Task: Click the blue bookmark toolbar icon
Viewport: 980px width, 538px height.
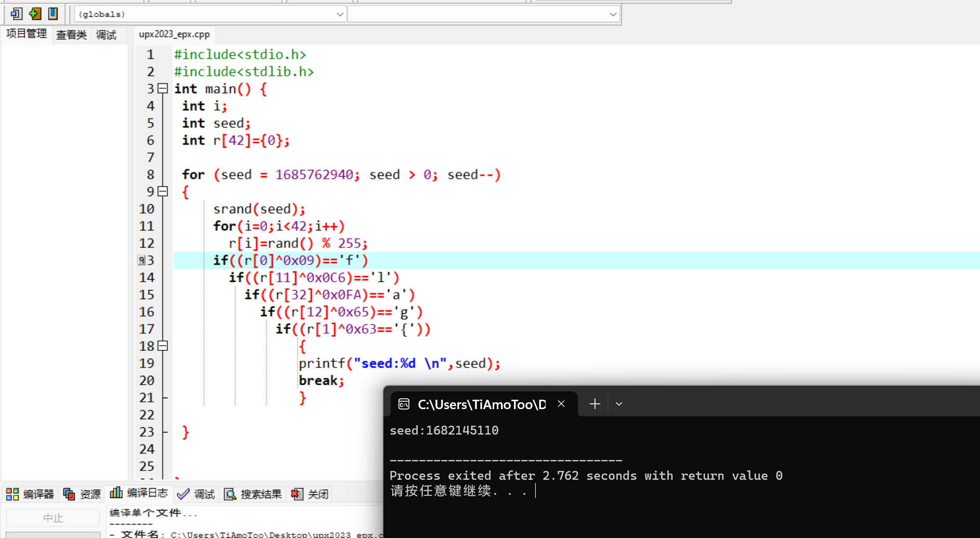Action: point(53,14)
